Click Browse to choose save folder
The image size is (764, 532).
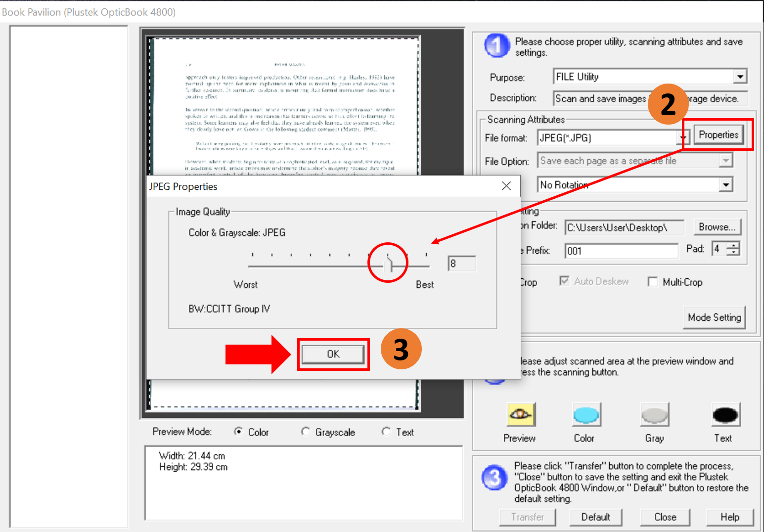(x=717, y=227)
